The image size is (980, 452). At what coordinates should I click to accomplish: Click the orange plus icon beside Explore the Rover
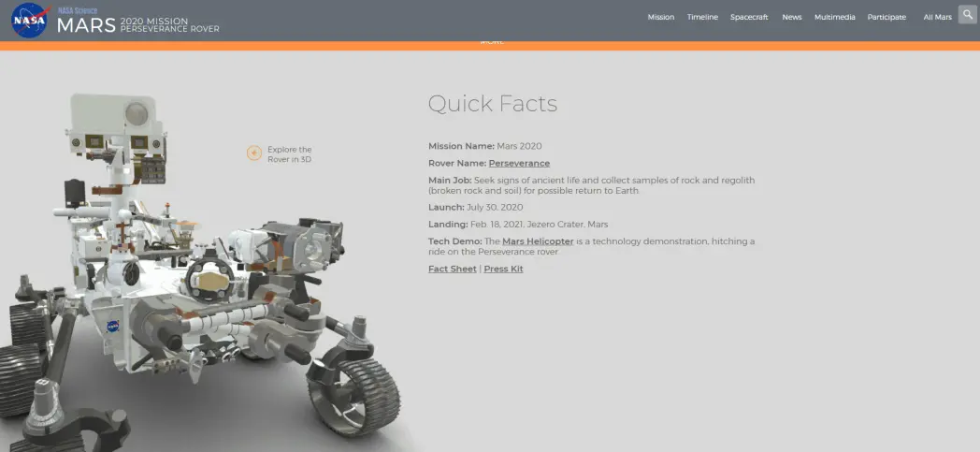pyautogui.click(x=254, y=153)
